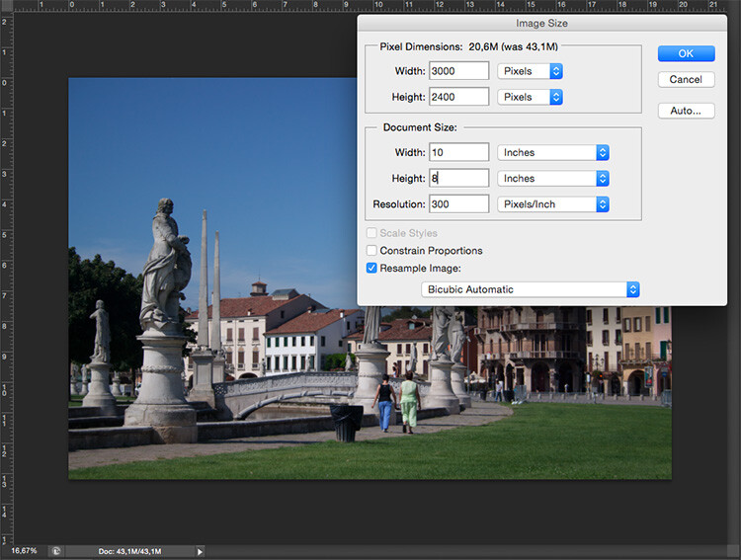Expand the Bicubic Automatic resampling dropdown
This screenshot has width=741, height=560.
pyautogui.click(x=531, y=289)
